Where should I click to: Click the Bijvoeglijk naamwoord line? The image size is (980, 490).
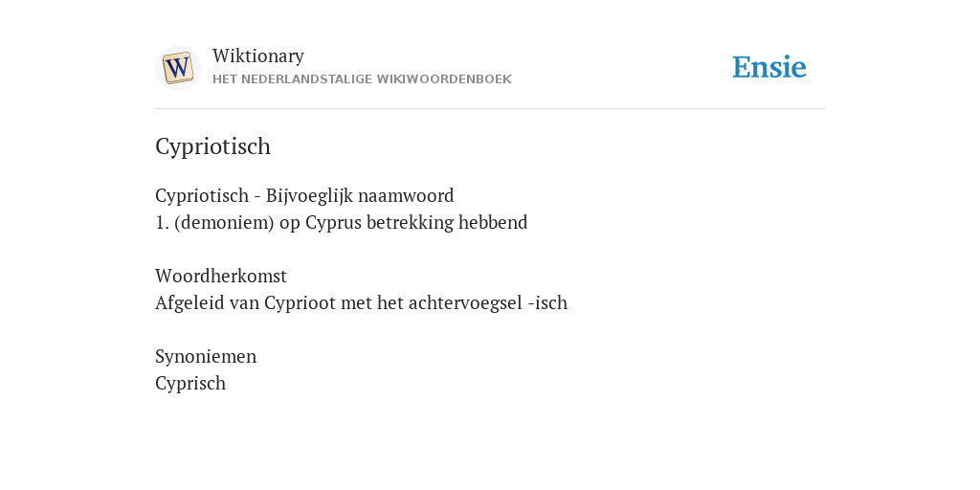304,195
